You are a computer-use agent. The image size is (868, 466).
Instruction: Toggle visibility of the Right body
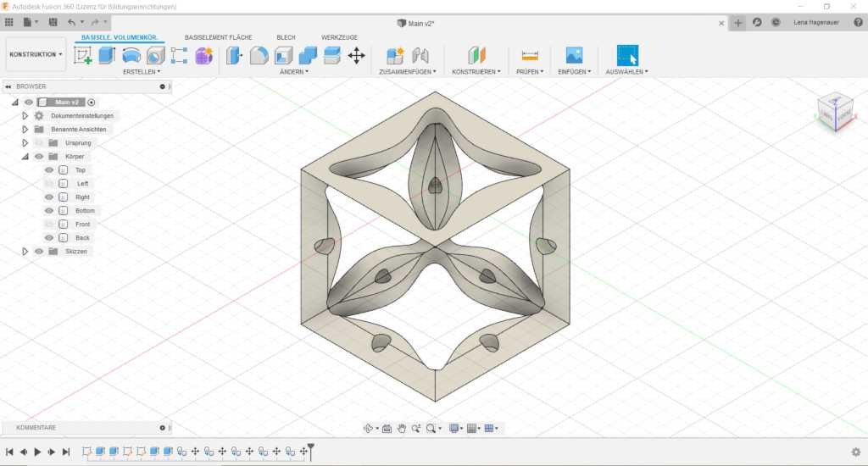49,197
